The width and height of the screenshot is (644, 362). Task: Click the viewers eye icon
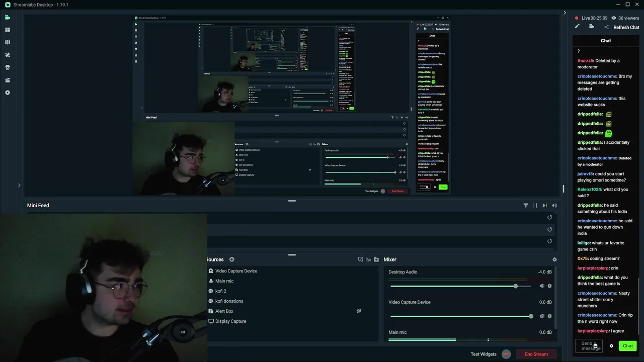(613, 18)
